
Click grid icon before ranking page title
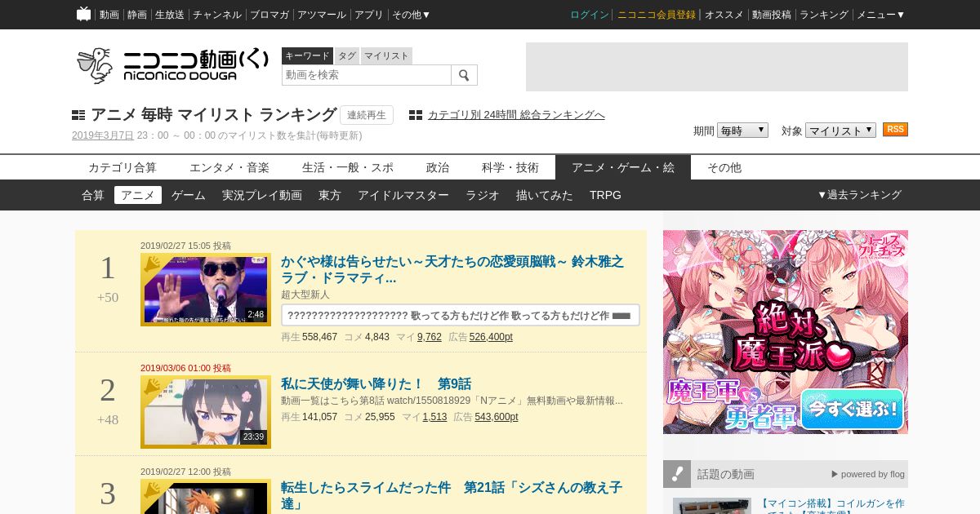pyautogui.click(x=78, y=115)
